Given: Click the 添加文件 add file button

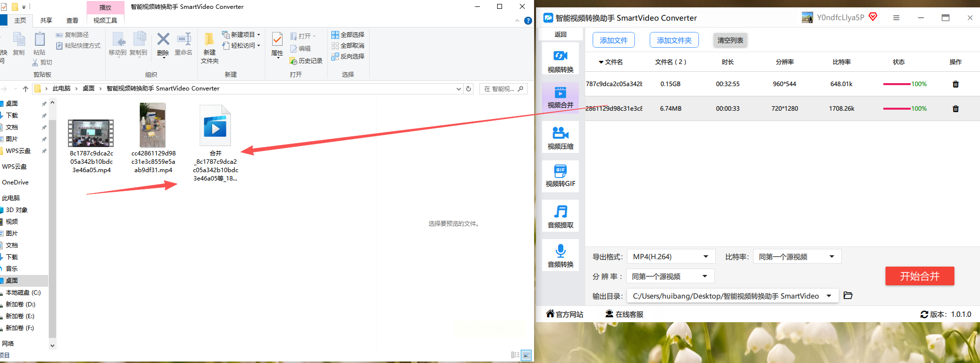Looking at the screenshot, I should click(x=613, y=40).
